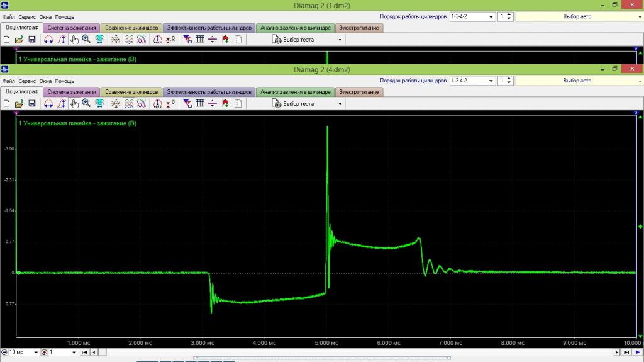Switch to Эффективность работы цилиндров tab in 4.dm2
This screenshot has width=644, height=362.
pyautogui.click(x=209, y=92)
